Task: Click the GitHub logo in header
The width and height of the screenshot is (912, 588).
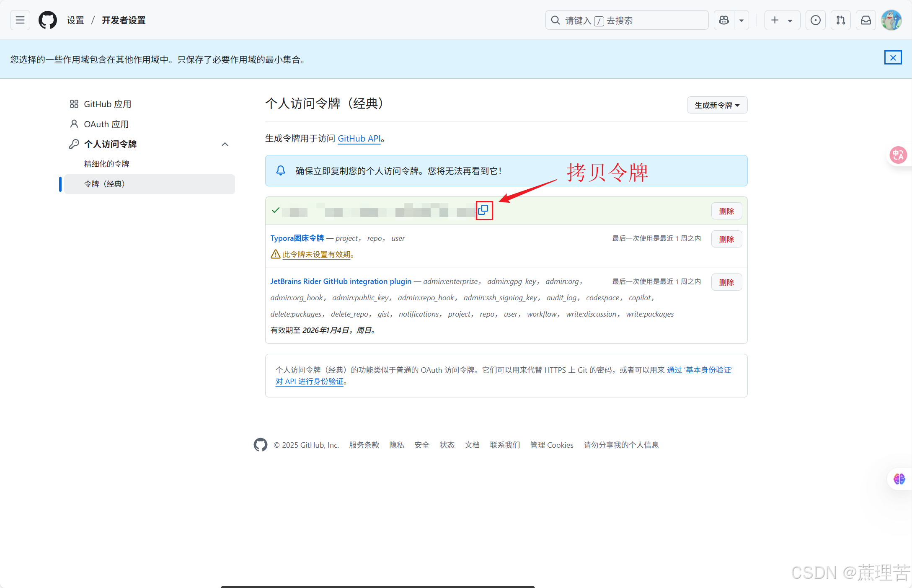Action: (x=48, y=20)
